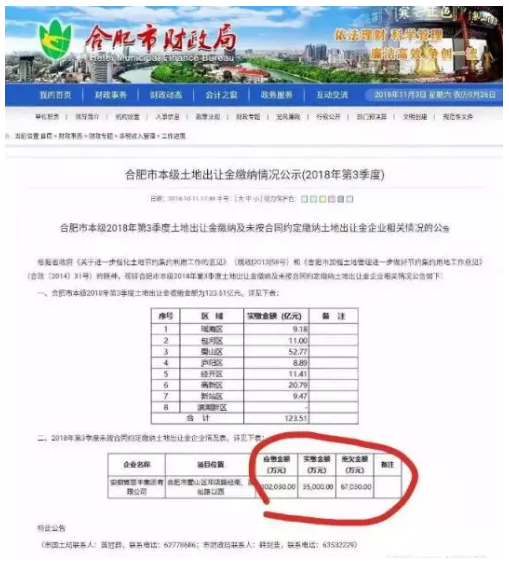Viewport: 509px width, 570px height.
Task: Pick the second light green eye-protection swatch
Action: point(313,199)
